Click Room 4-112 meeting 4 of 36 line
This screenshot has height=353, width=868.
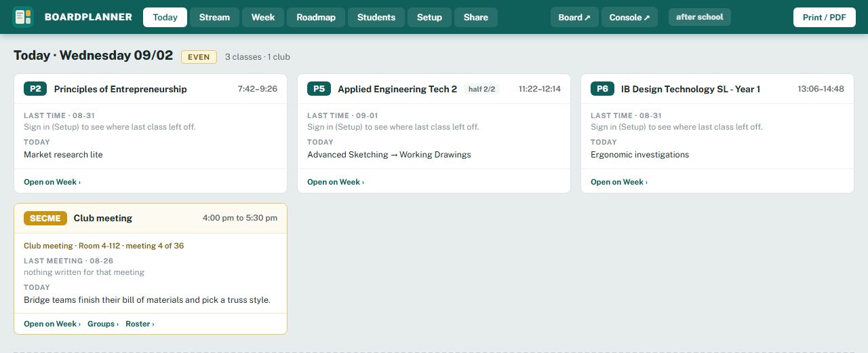pyautogui.click(x=104, y=246)
